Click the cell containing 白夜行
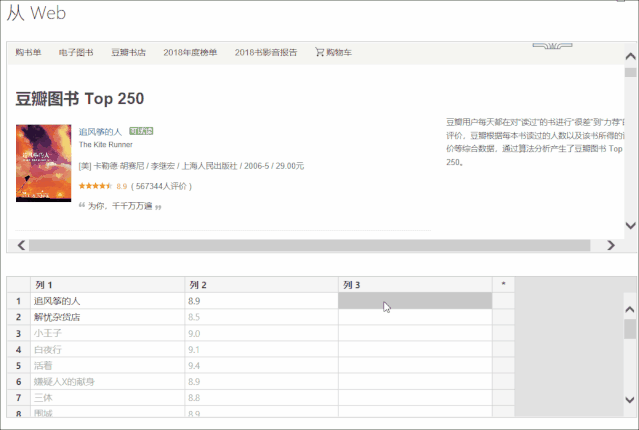 point(108,349)
